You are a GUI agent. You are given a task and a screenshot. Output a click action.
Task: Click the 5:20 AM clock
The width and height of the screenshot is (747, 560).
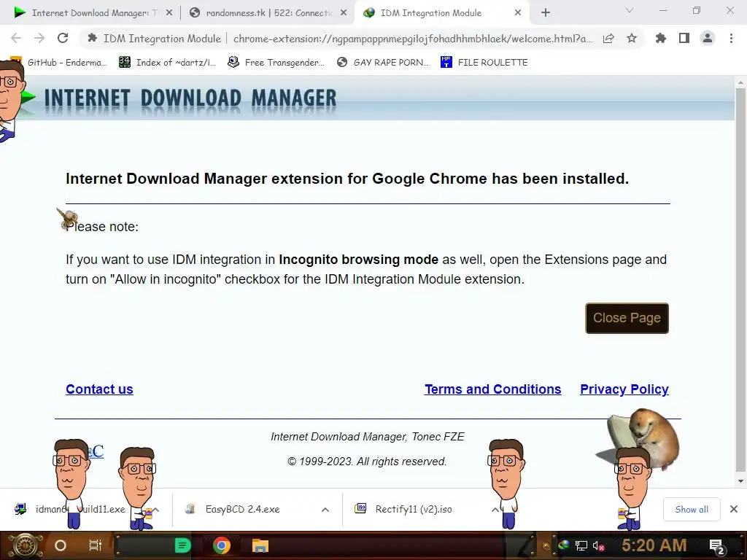click(654, 545)
